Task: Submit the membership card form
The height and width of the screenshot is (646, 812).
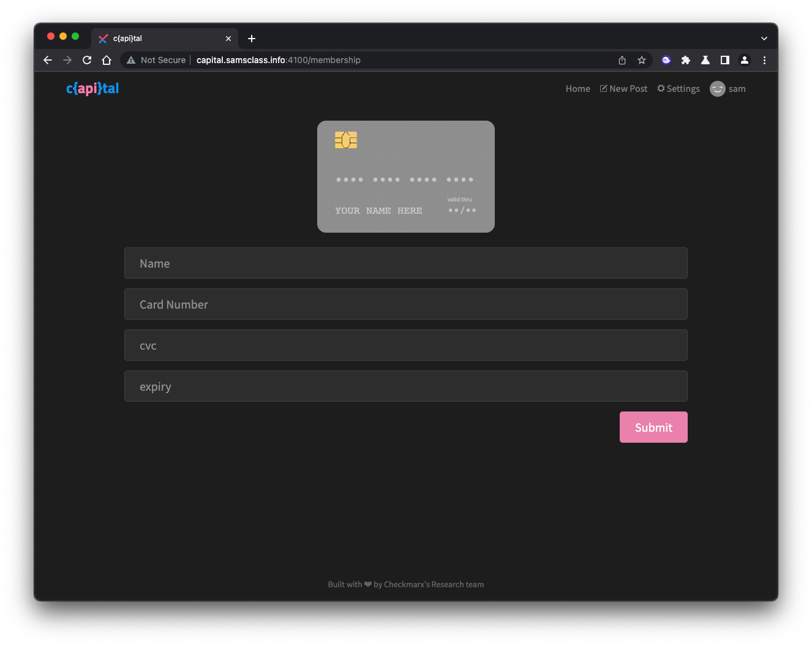Action: pos(653,427)
